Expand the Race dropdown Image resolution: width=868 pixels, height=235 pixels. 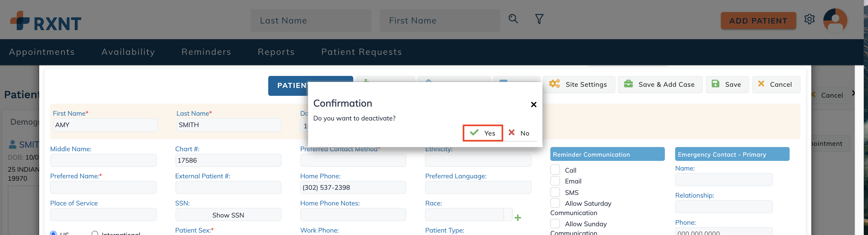pos(508,215)
